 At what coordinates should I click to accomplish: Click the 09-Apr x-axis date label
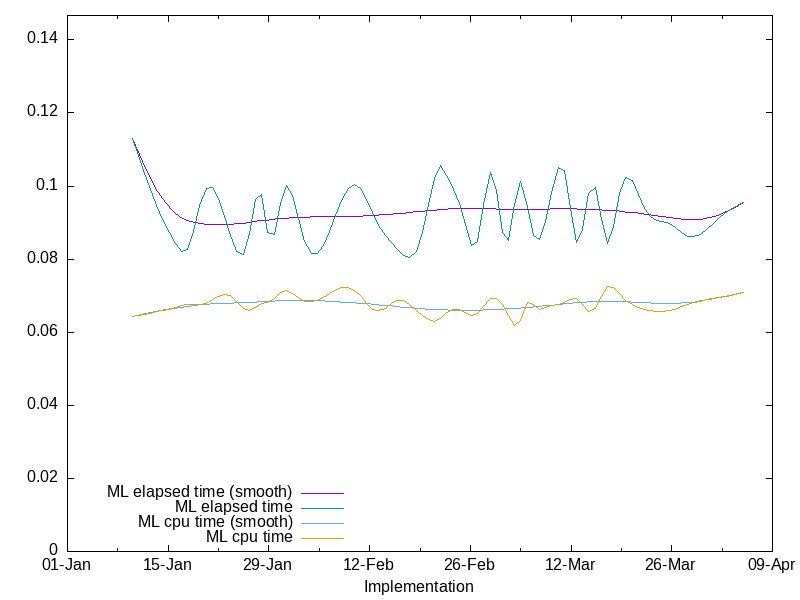coord(770,565)
